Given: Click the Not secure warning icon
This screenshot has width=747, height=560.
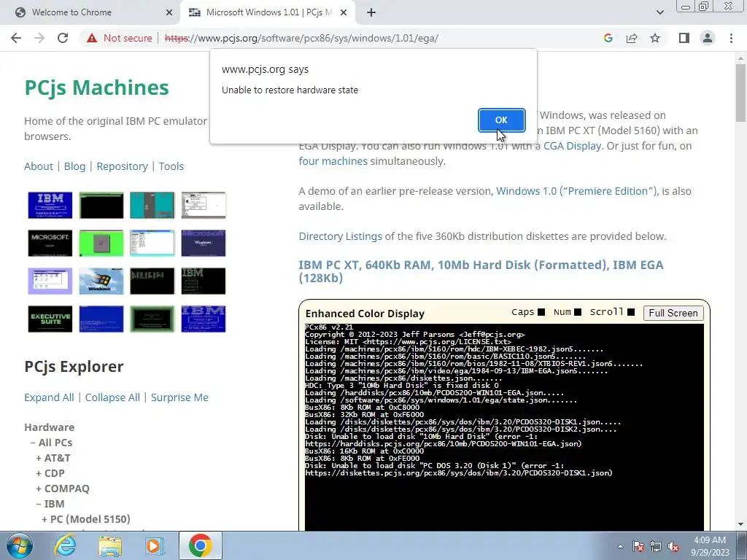Looking at the screenshot, I should pyautogui.click(x=92, y=38).
